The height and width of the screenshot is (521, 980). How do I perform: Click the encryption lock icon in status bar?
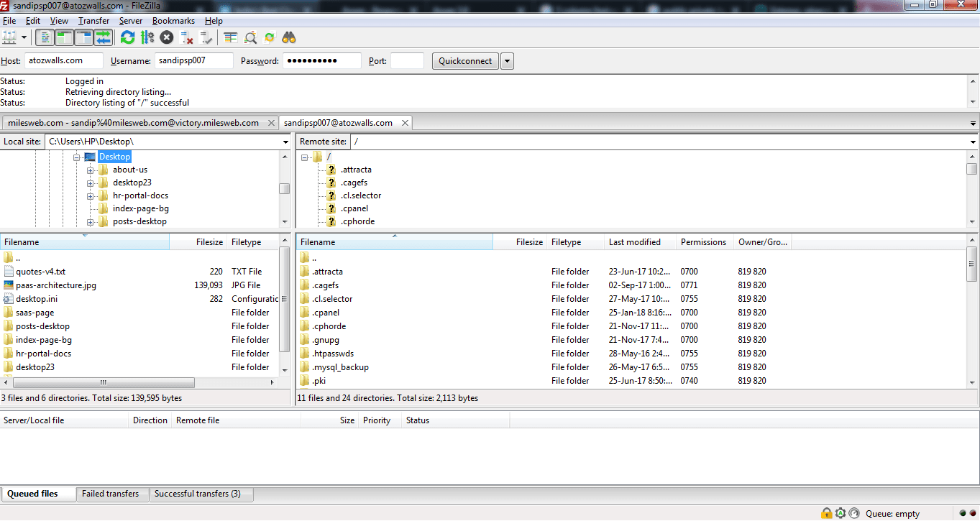[x=827, y=513]
